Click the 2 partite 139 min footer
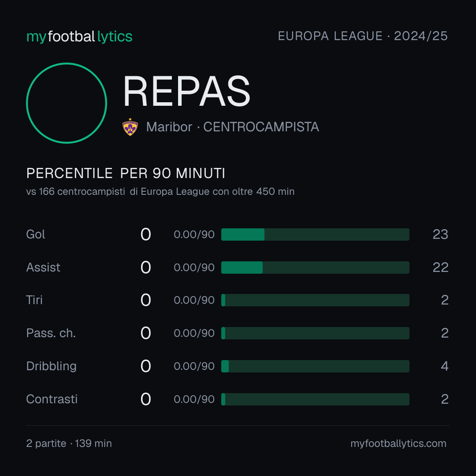The image size is (476, 476). pyautogui.click(x=69, y=443)
